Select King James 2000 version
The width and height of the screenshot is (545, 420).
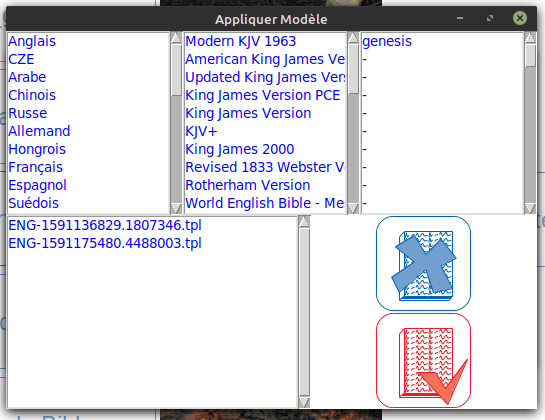[x=240, y=149]
